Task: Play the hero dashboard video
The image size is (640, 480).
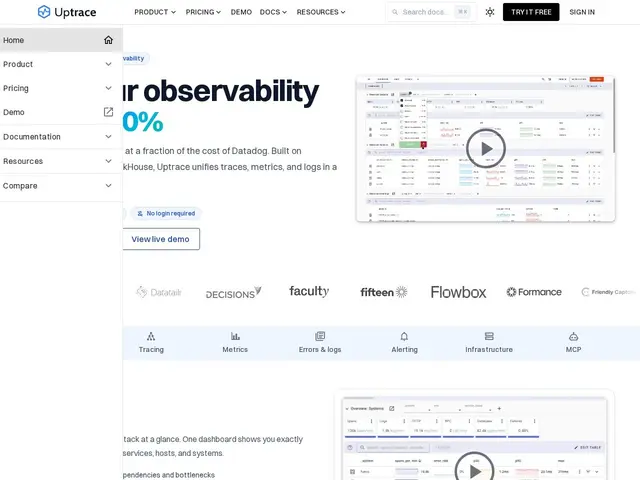Action: (x=486, y=149)
